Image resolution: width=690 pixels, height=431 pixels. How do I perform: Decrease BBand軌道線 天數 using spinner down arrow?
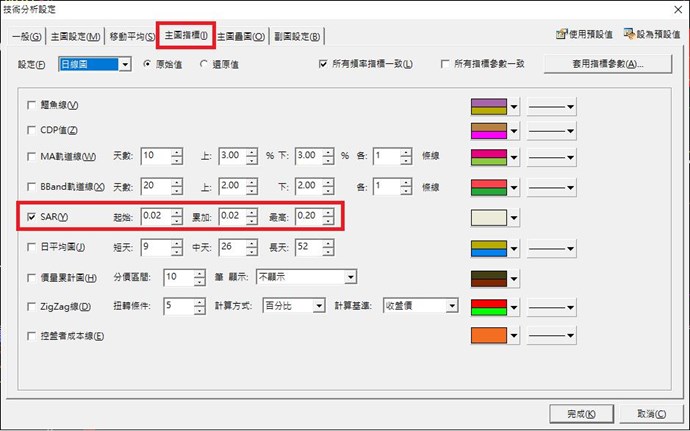(x=177, y=191)
